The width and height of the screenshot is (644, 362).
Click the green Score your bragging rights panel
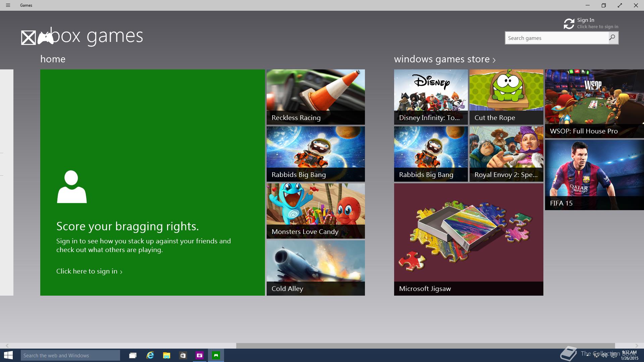152,182
